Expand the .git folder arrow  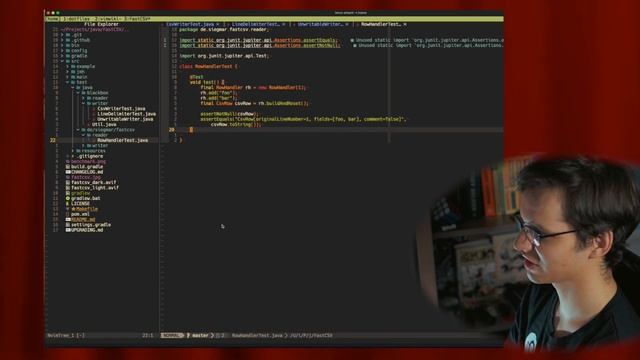point(62,35)
